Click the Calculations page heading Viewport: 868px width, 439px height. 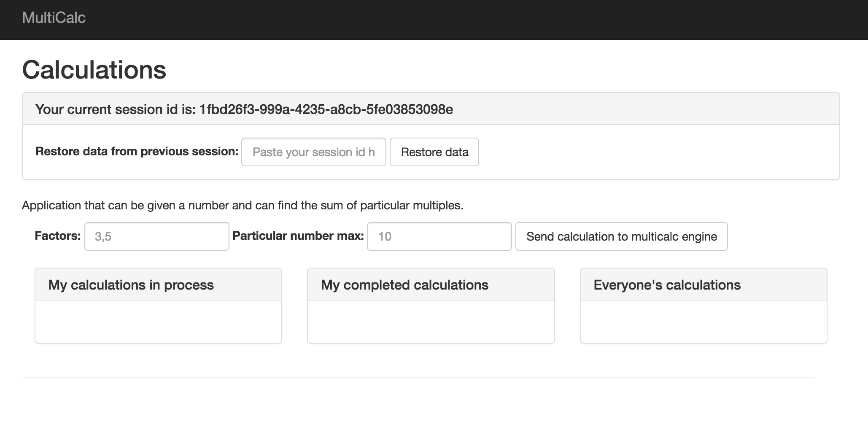(x=94, y=70)
